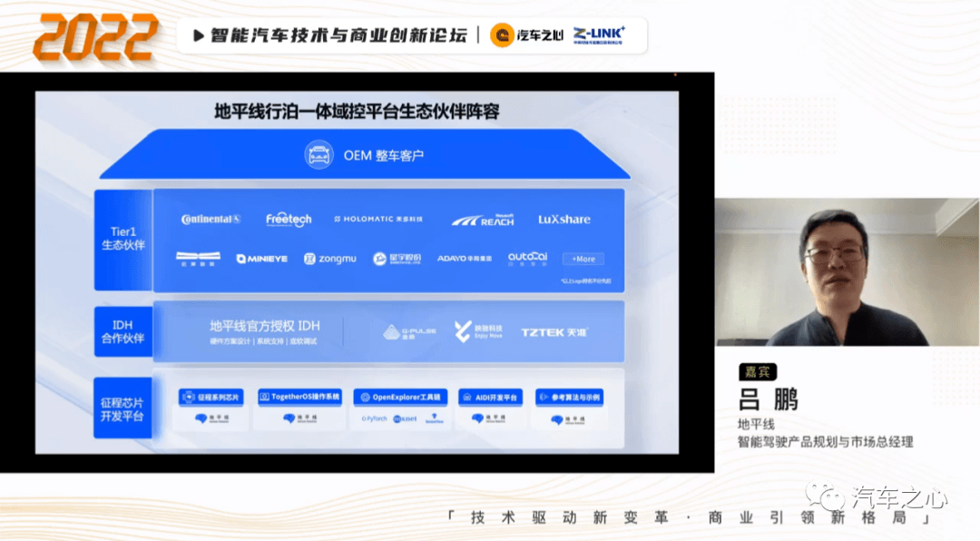Click the OEM 整车客户 banner text

(384, 155)
